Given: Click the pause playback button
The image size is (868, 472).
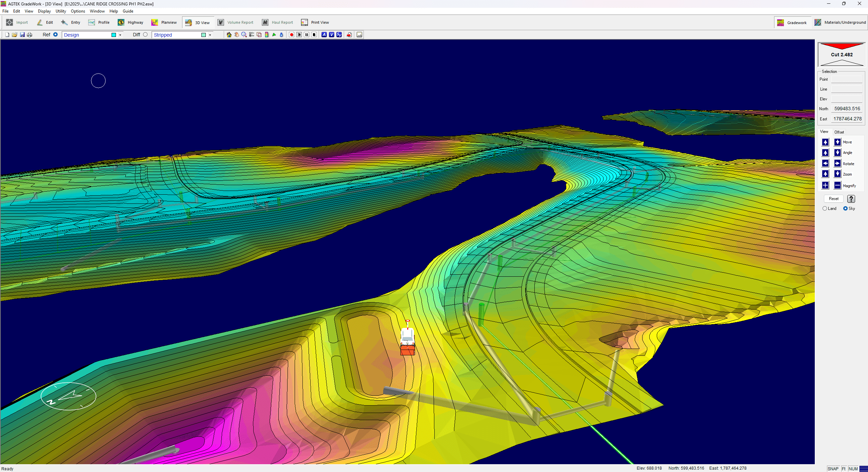Looking at the screenshot, I should point(307,35).
